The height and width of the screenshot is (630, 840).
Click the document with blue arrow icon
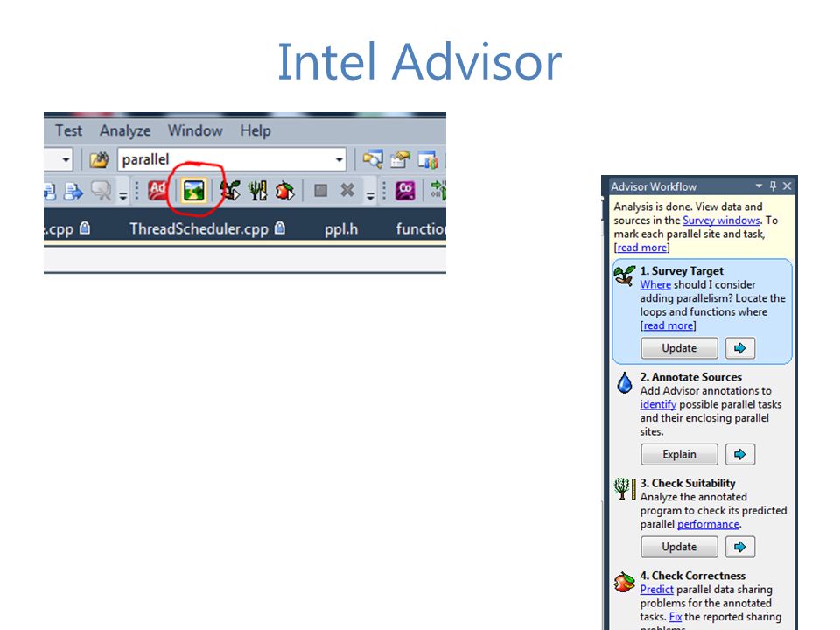pyautogui.click(x=73, y=191)
